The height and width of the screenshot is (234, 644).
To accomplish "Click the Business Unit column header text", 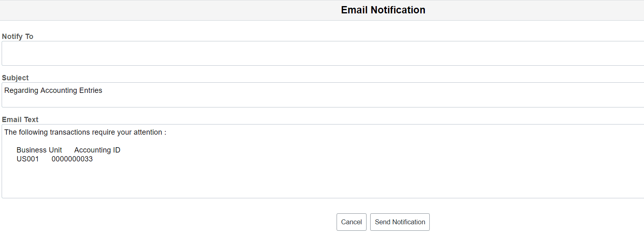I will (39, 150).
